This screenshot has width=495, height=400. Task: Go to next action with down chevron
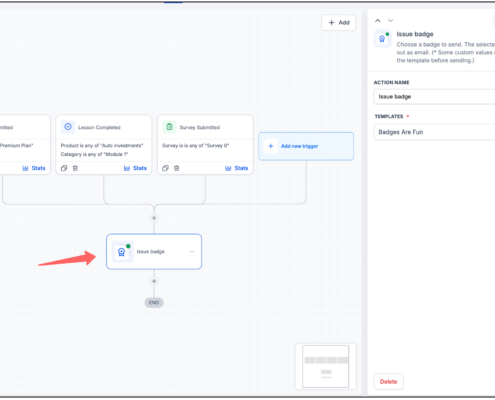[390, 21]
